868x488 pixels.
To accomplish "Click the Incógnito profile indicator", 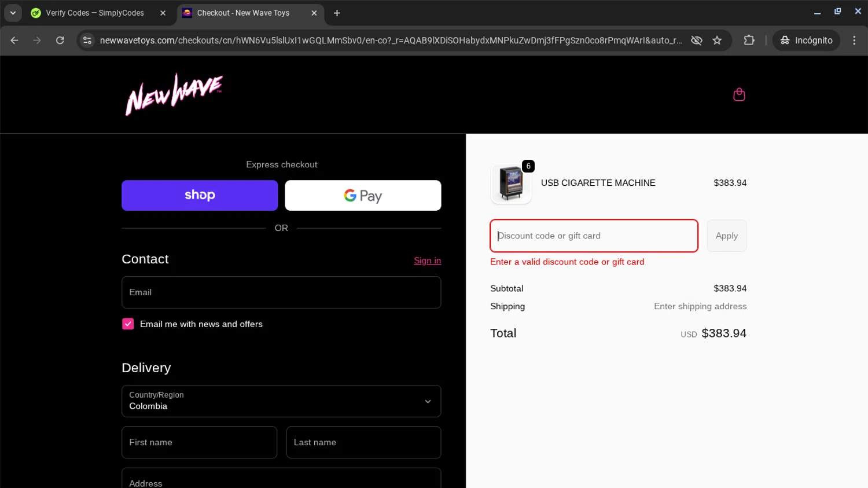I will (806, 41).
